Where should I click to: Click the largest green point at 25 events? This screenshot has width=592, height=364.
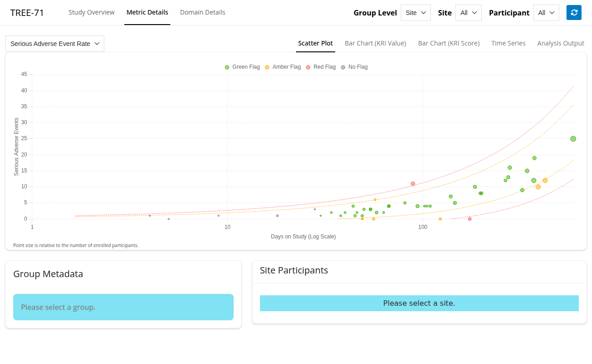[573, 139]
